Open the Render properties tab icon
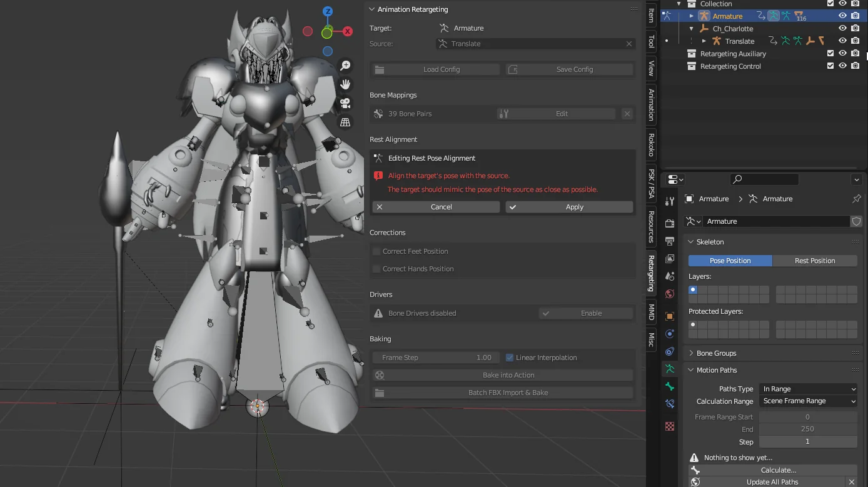Image resolution: width=868 pixels, height=487 pixels. pyautogui.click(x=670, y=223)
